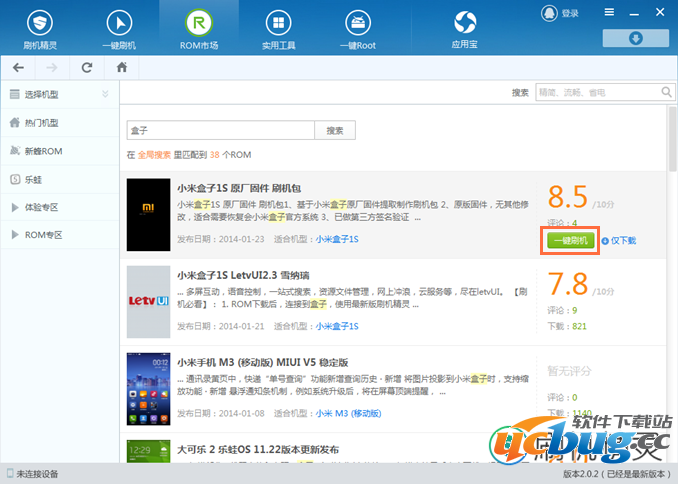Viewport: 678px width, 484px height.
Task: Select the 一键Root icon
Action: click(355, 22)
